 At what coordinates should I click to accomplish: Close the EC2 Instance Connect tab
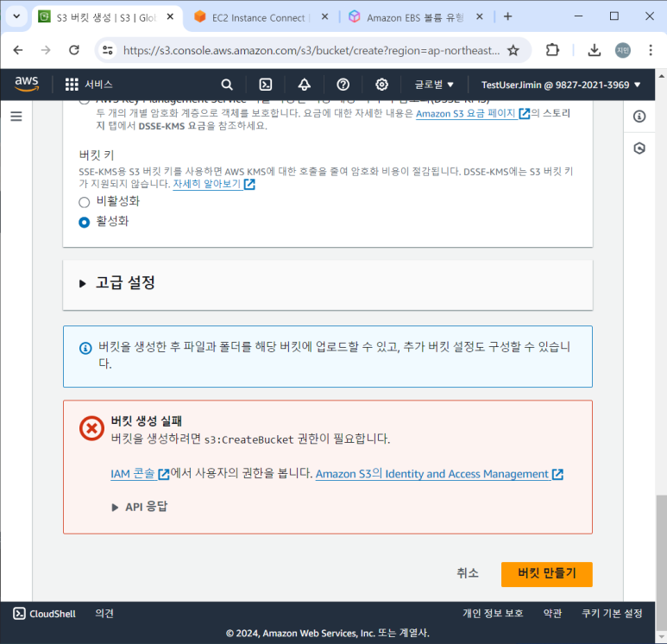pyautogui.click(x=324, y=16)
